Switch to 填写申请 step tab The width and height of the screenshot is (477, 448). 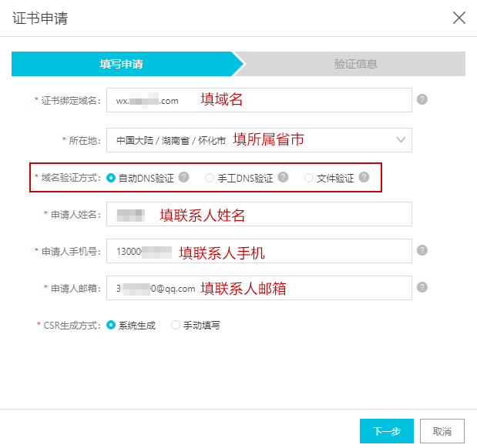point(122,64)
